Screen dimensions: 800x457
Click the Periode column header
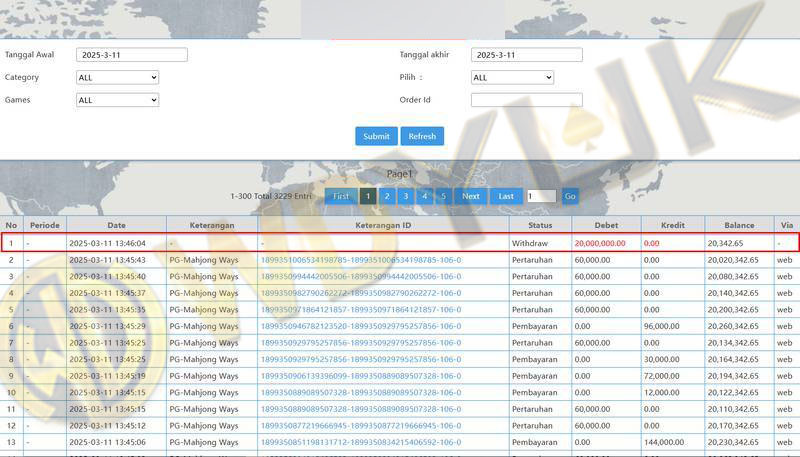(45, 225)
